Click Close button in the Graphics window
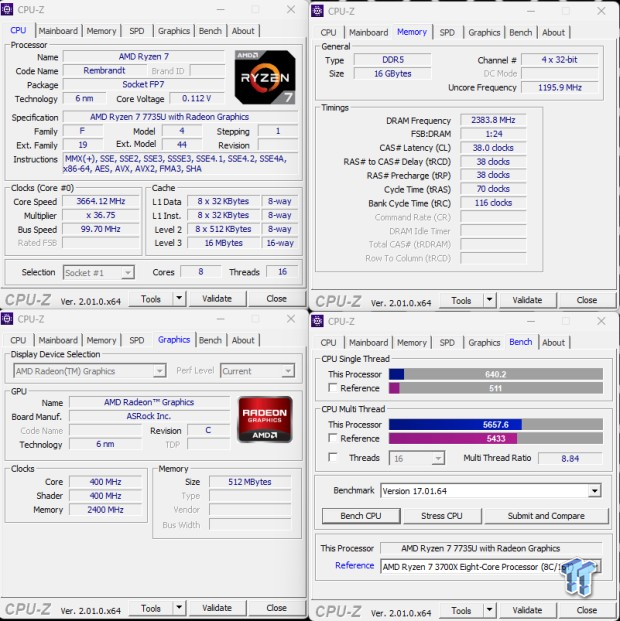 (277, 608)
